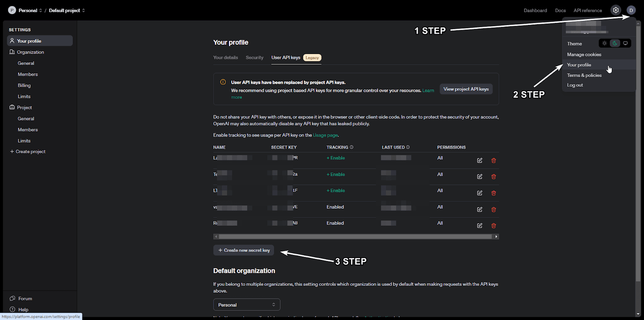
Task: Click the tracking info icon
Action: [351, 147]
